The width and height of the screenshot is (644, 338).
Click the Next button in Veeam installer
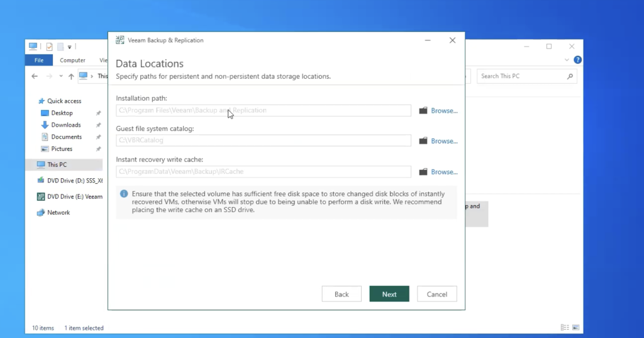click(x=389, y=294)
